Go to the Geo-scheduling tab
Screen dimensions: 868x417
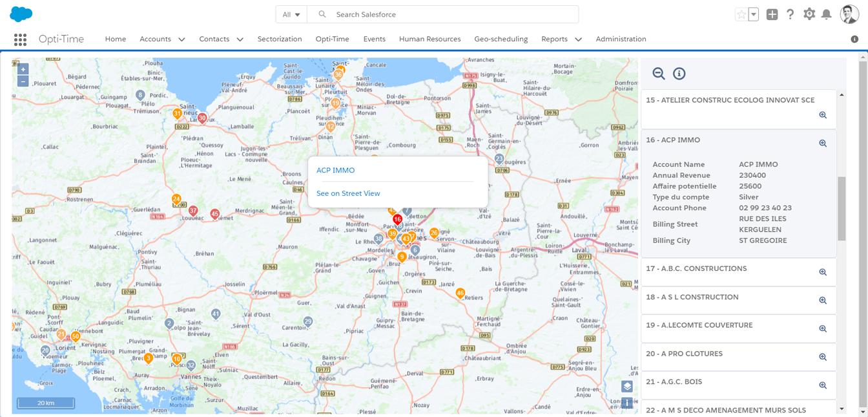[501, 39]
